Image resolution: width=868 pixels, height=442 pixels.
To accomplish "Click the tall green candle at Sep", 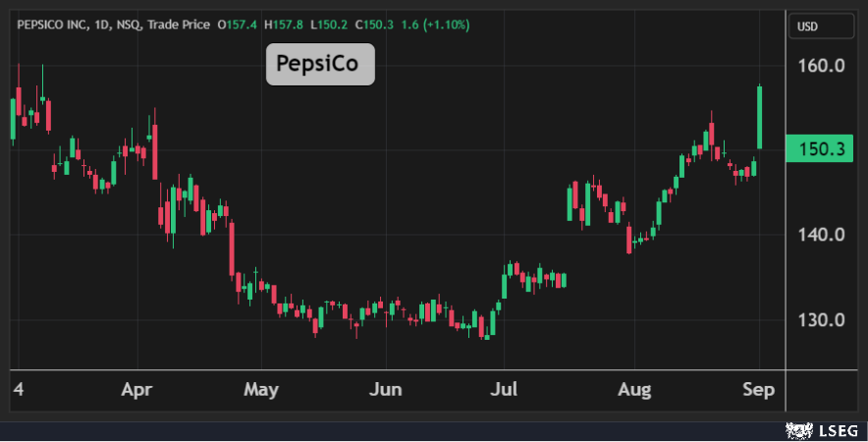I will [759, 118].
